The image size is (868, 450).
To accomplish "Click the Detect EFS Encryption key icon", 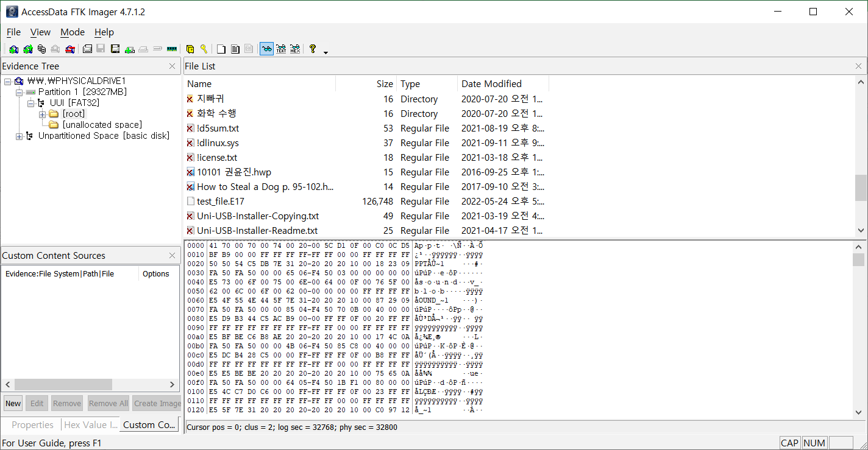I will click(204, 49).
